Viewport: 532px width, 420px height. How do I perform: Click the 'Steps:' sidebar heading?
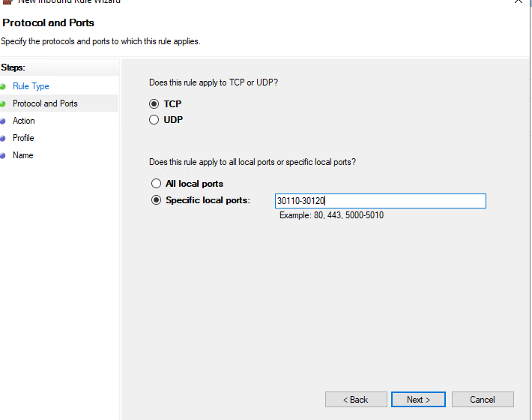[13, 67]
